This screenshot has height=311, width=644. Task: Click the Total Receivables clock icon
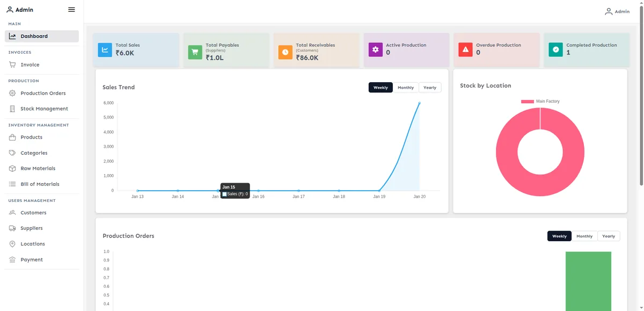tap(286, 52)
